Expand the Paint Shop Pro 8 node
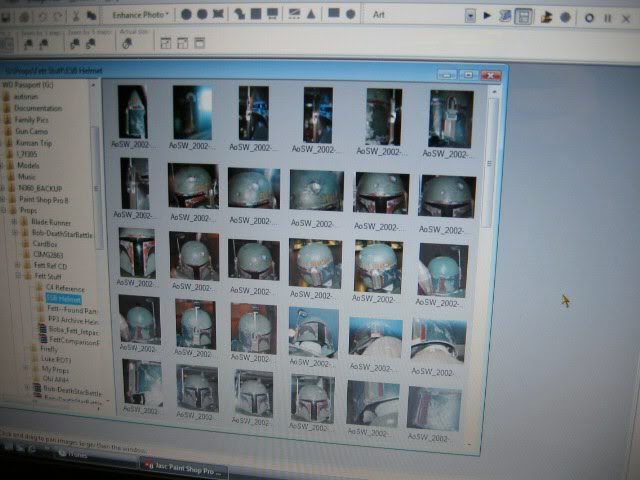Image resolution: width=640 pixels, height=480 pixels. 3,199
